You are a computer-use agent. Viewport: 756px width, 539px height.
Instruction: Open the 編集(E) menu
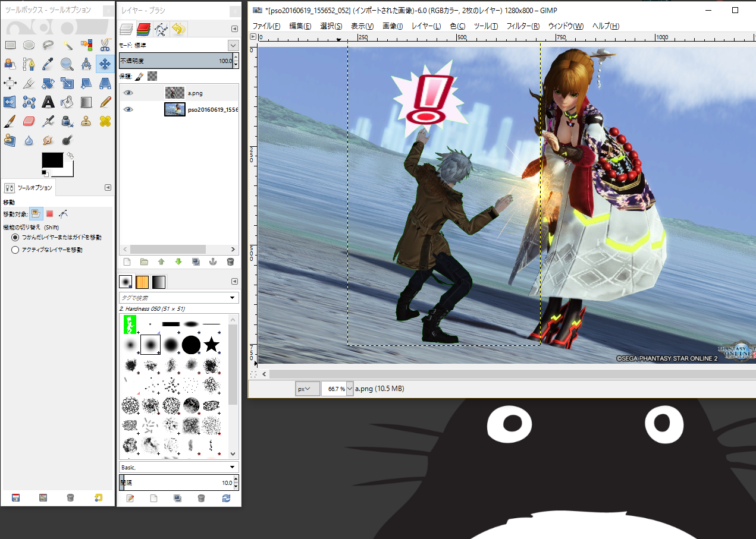(x=300, y=26)
